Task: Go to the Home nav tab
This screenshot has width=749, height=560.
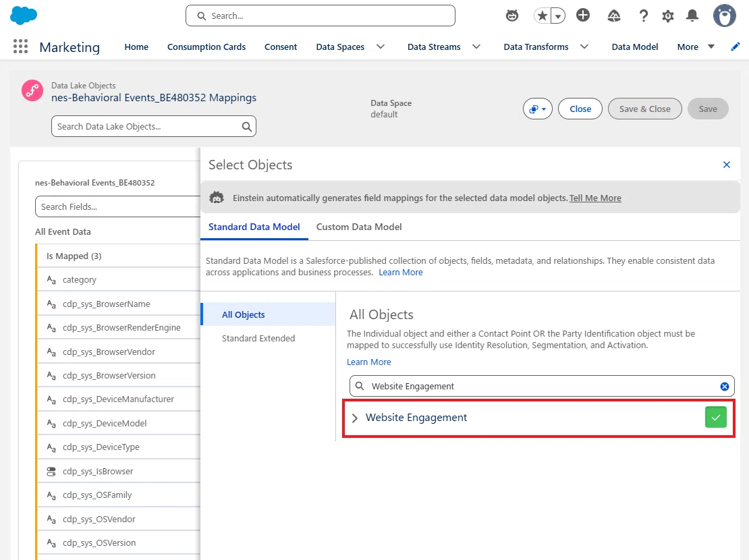Action: click(x=136, y=47)
